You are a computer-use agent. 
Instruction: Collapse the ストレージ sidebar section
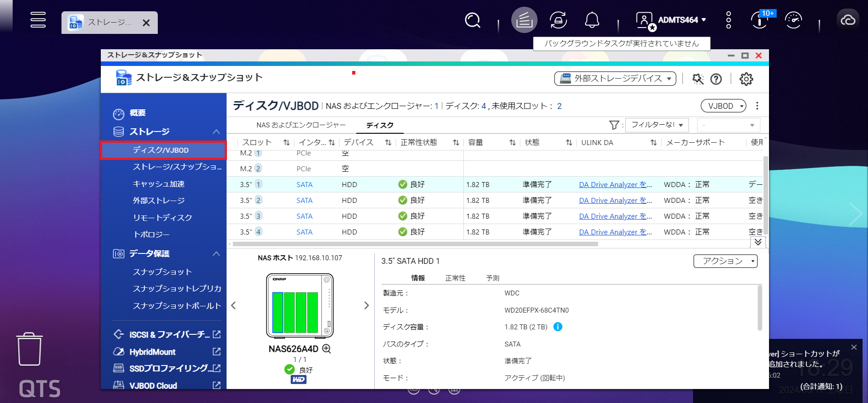pos(216,131)
